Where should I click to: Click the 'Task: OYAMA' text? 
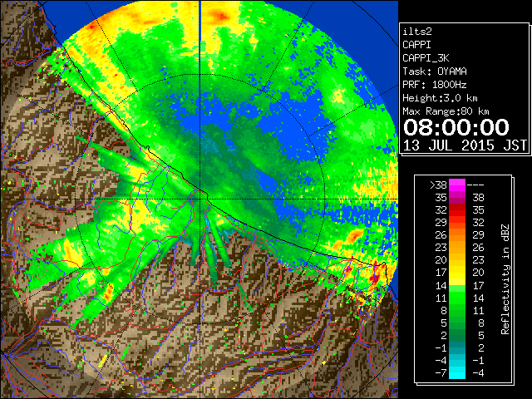[435, 71]
